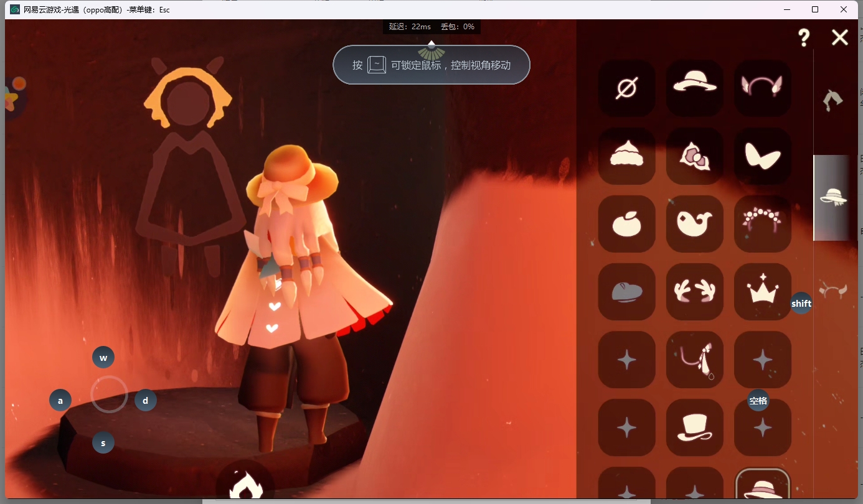Screen dimensions: 863x504
Task: Minimize the cloud gaming window
Action: (x=787, y=9)
